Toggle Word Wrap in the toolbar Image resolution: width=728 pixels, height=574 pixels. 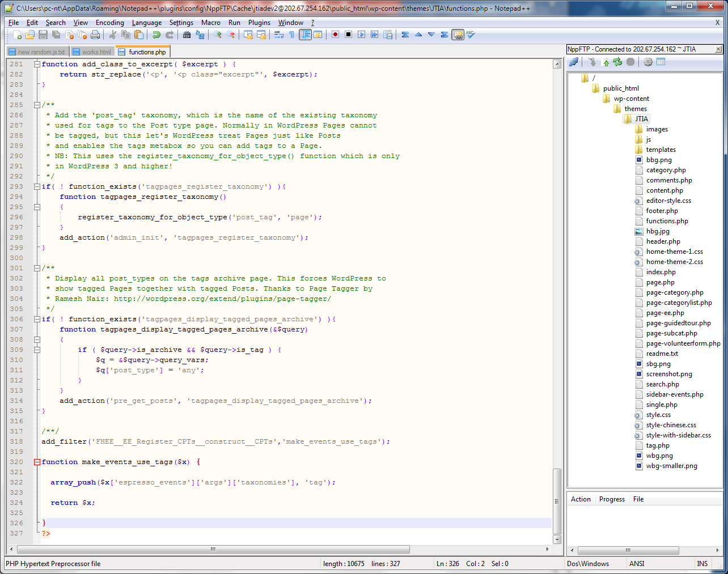point(279,35)
